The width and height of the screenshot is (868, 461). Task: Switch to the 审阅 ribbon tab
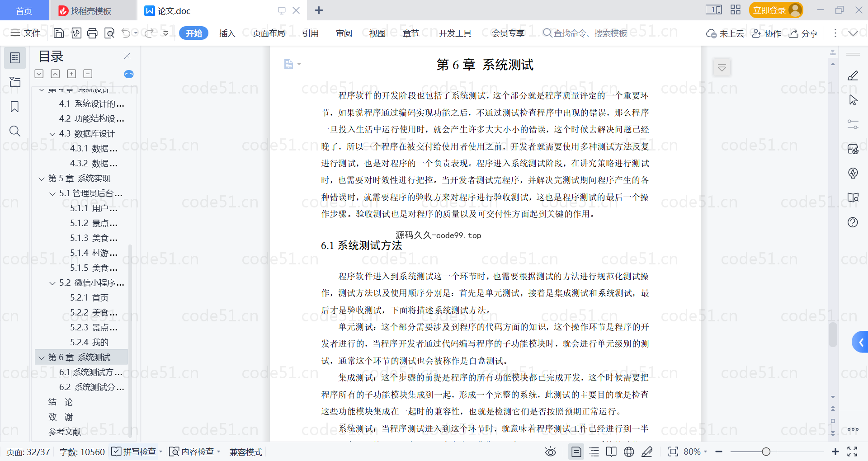344,33
